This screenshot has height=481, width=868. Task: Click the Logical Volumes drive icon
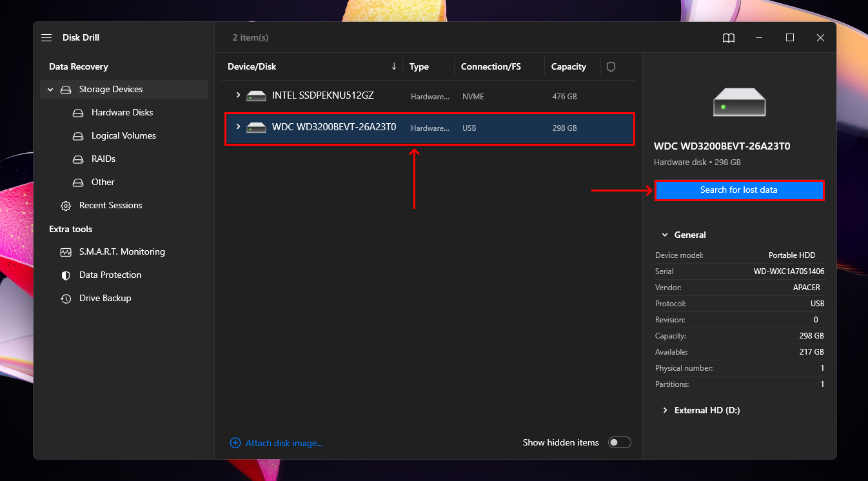pos(78,136)
